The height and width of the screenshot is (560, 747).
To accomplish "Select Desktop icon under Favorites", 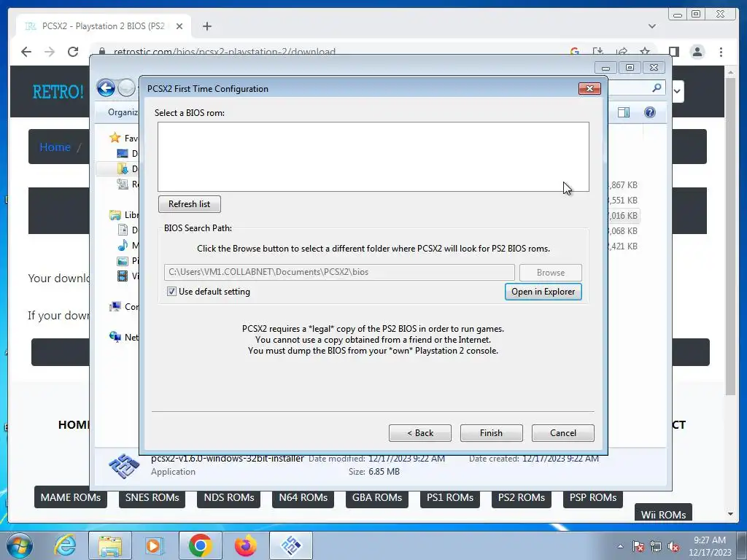I will pyautogui.click(x=123, y=153).
